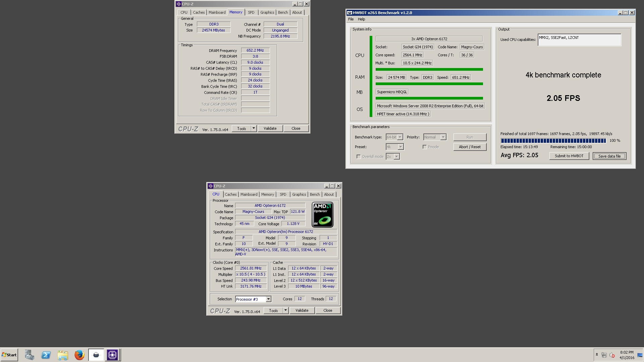Open the Overkill mode multiplier dropdown
Viewport: 644px width, 362px height.
click(397, 157)
